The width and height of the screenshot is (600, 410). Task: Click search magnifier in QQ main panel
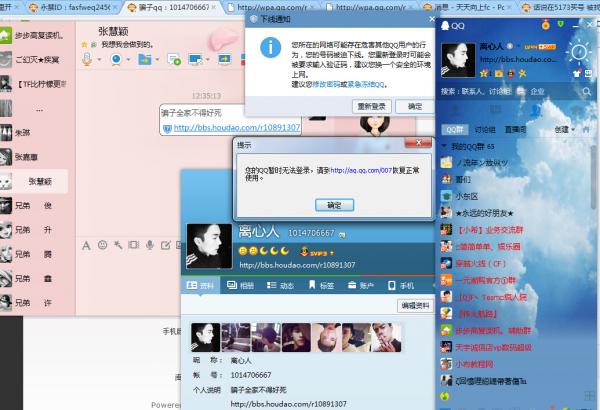coord(586,91)
